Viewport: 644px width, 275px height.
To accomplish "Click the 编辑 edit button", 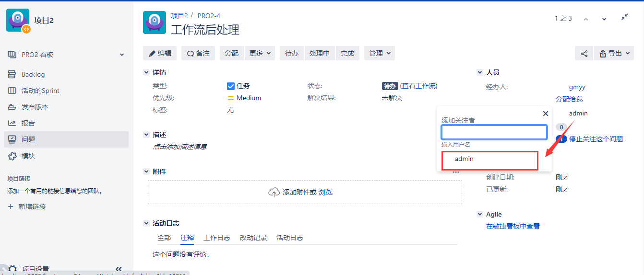I will click(160, 54).
